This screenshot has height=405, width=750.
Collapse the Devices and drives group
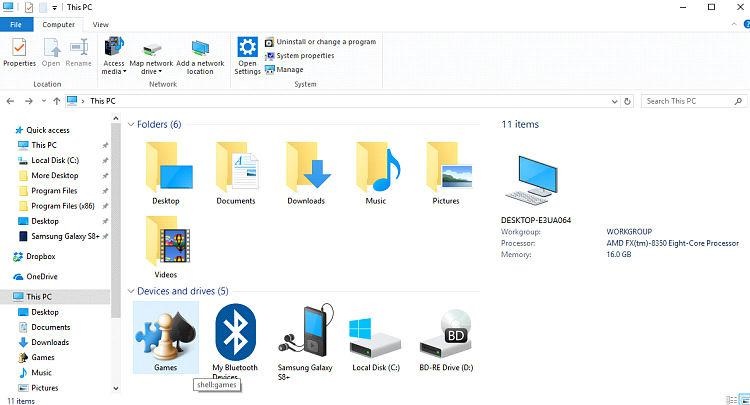coord(131,291)
